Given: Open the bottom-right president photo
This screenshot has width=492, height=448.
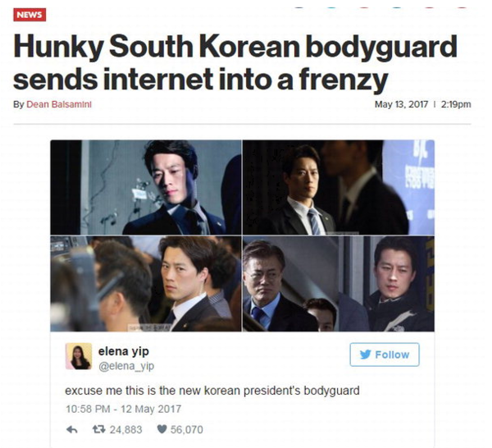Looking at the screenshot, I should pos(339,284).
